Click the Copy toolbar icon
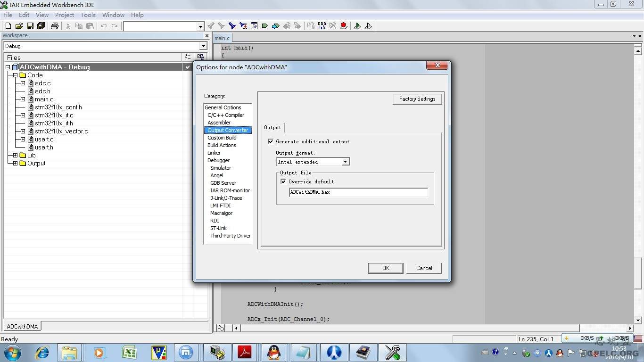 79,26
